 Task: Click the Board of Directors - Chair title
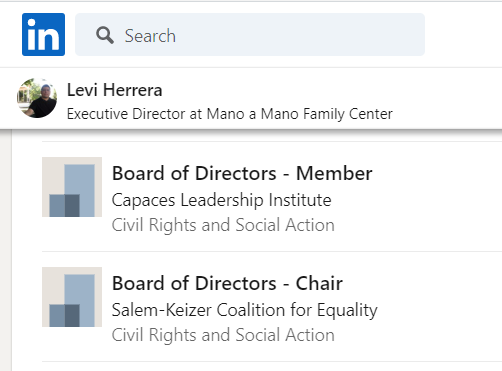tap(227, 283)
